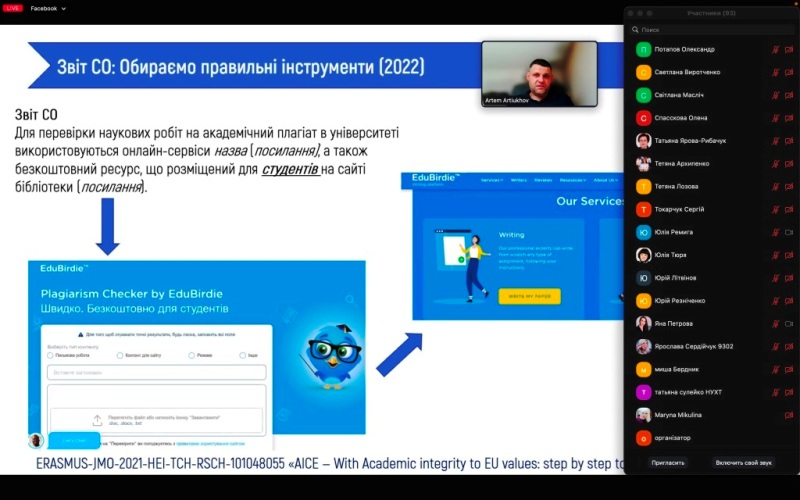Click the yellow 'Write my paper' button

point(530,296)
